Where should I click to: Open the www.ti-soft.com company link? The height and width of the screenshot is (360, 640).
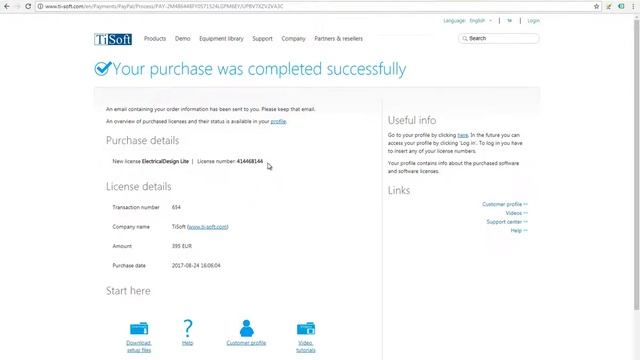click(x=207, y=227)
